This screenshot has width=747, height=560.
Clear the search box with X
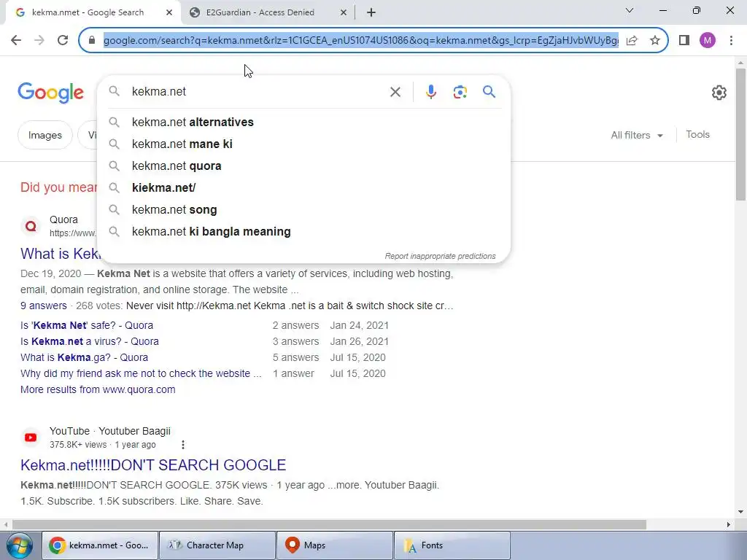395,91
